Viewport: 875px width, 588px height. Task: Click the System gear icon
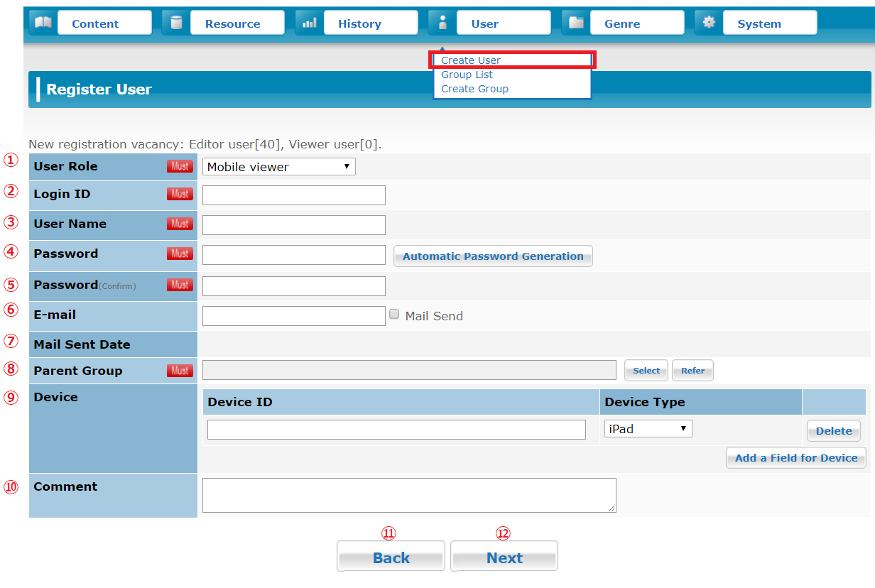pyautogui.click(x=707, y=22)
